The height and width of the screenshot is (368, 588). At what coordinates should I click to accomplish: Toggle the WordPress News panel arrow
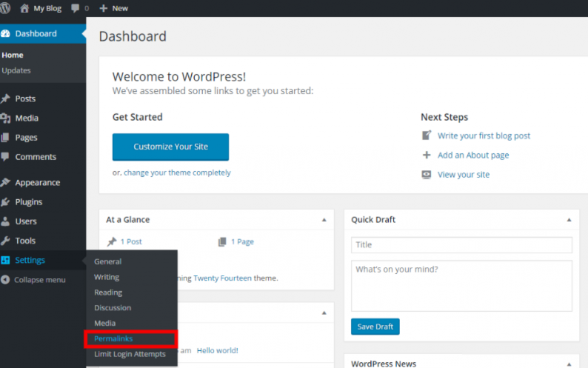tap(569, 363)
